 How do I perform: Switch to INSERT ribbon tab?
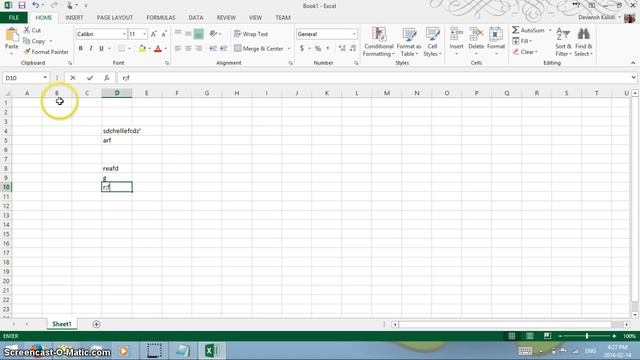point(74,18)
